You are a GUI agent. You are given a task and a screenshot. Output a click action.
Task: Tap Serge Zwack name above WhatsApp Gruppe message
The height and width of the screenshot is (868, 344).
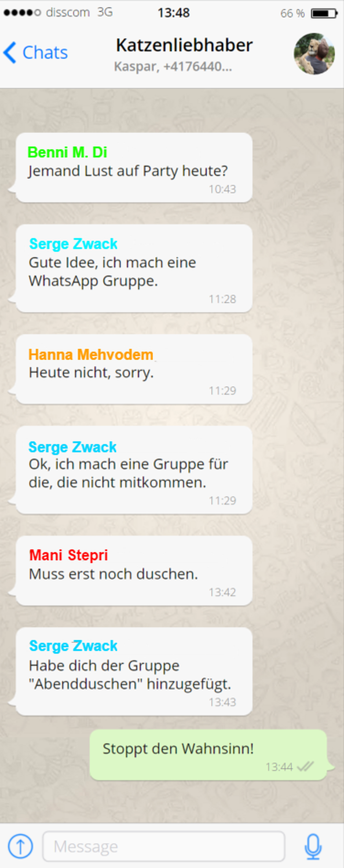[73, 244]
